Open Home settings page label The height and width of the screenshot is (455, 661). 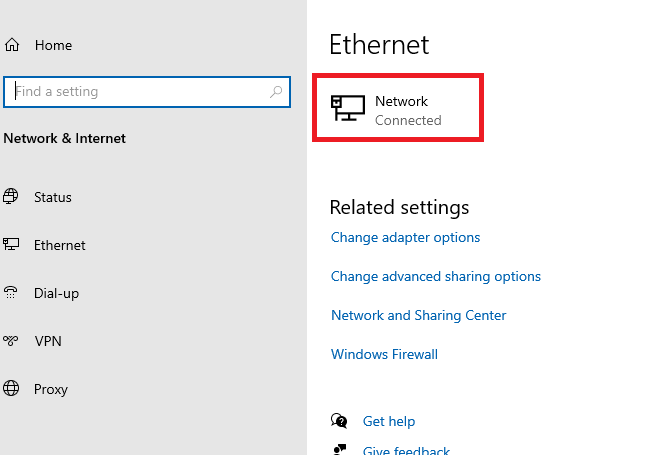(53, 45)
